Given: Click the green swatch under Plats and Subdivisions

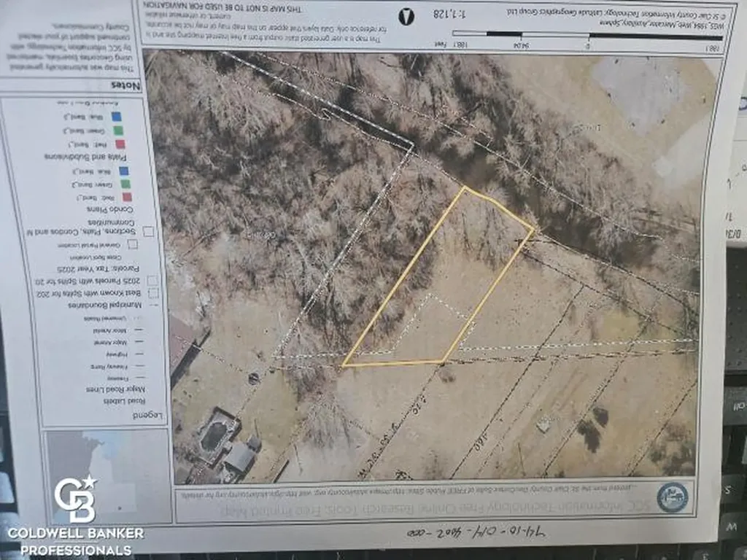Looking at the screenshot, I should (118, 130).
